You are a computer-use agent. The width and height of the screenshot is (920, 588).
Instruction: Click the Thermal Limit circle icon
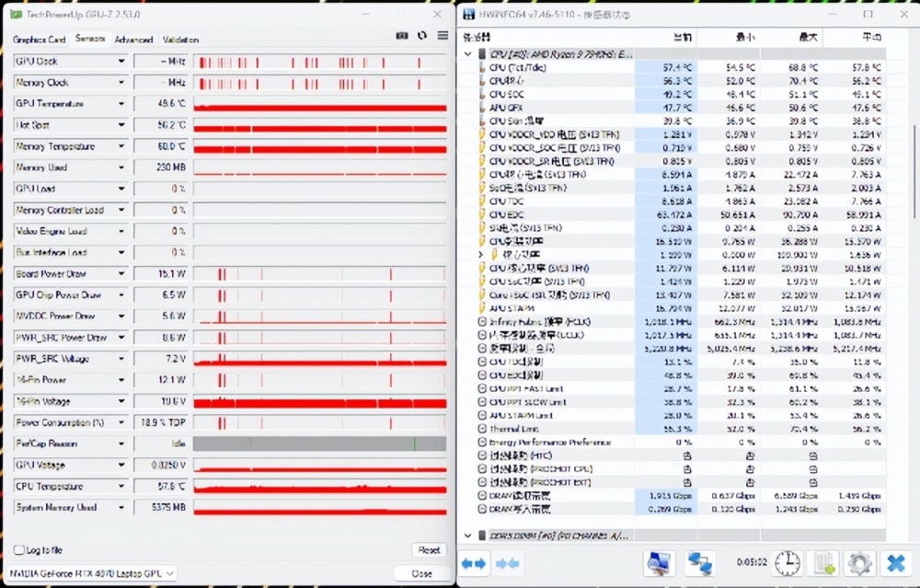pyautogui.click(x=482, y=429)
